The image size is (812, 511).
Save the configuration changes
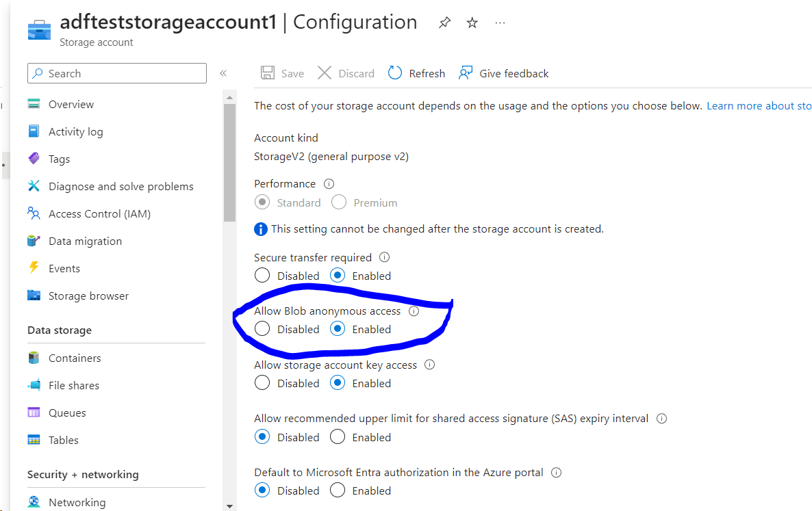(282, 73)
